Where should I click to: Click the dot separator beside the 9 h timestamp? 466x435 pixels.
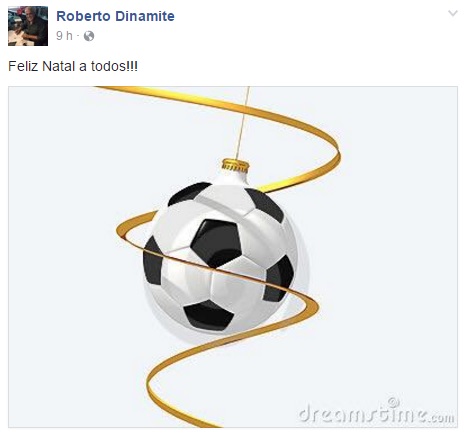tap(78, 36)
